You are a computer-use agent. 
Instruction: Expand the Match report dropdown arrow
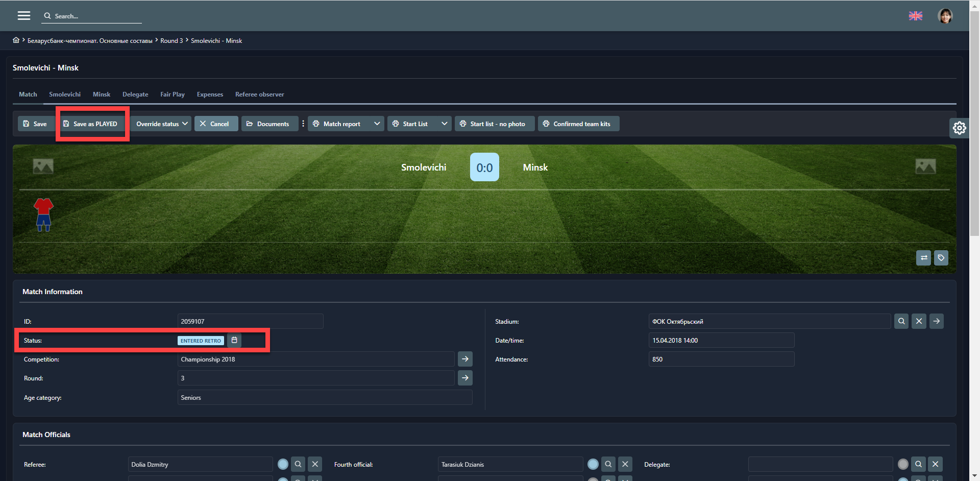(x=377, y=124)
